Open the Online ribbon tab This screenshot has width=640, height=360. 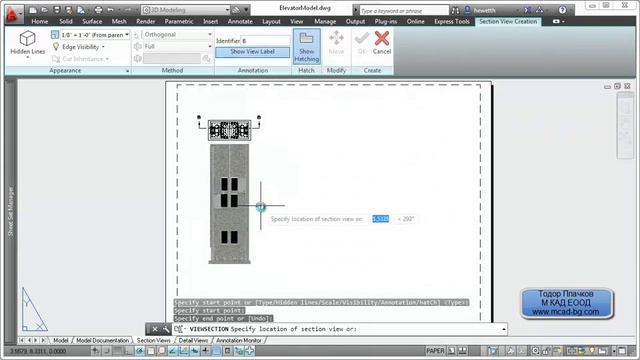click(416, 22)
